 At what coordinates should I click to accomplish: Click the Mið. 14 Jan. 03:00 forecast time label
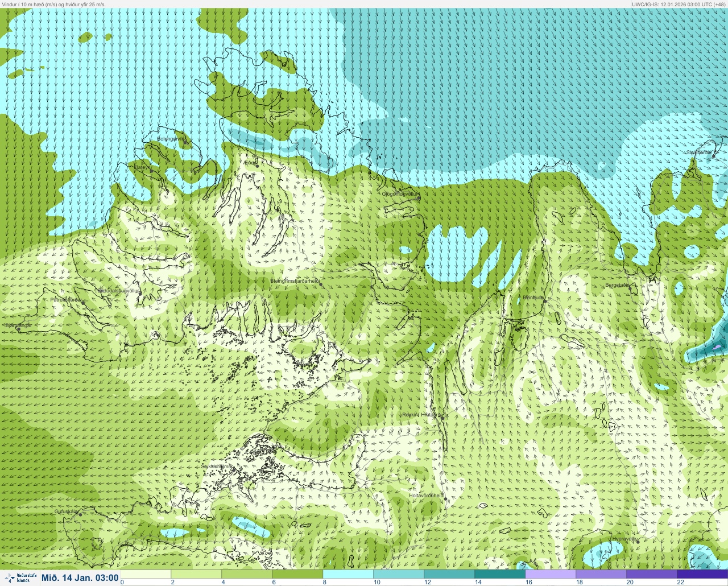click(x=80, y=578)
